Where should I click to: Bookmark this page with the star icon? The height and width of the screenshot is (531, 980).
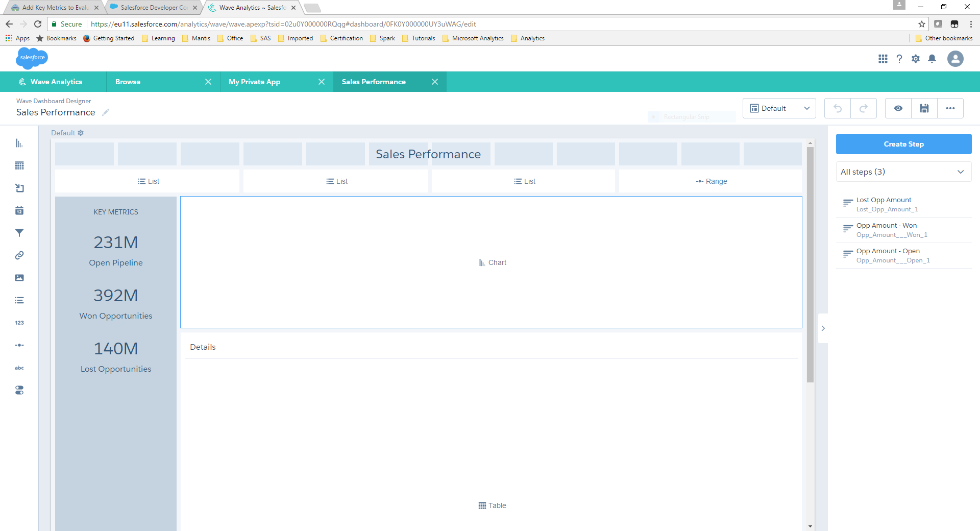(922, 24)
